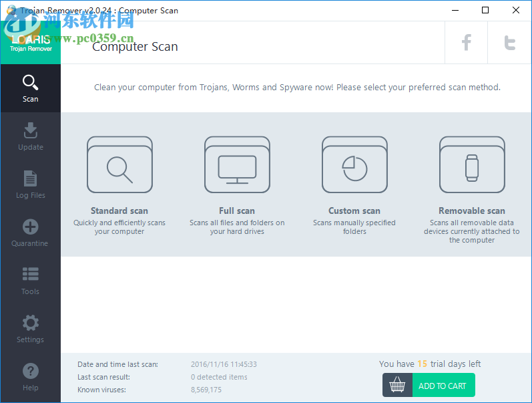Select the Full scan title text

237,211
